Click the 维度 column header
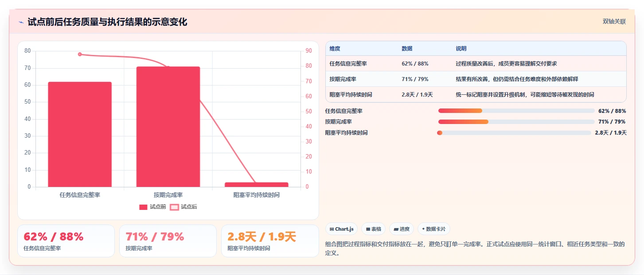Screen dimensions: 644x275 (x=335, y=49)
